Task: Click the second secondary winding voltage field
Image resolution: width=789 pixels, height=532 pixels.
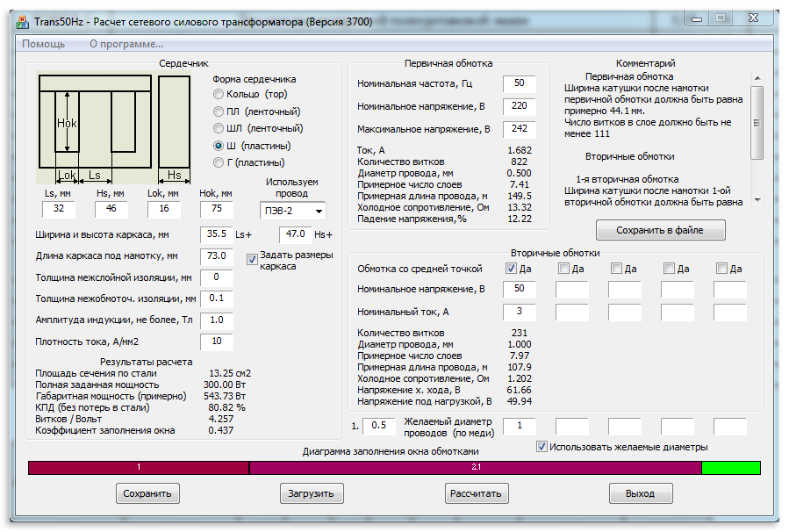Action: [572, 290]
